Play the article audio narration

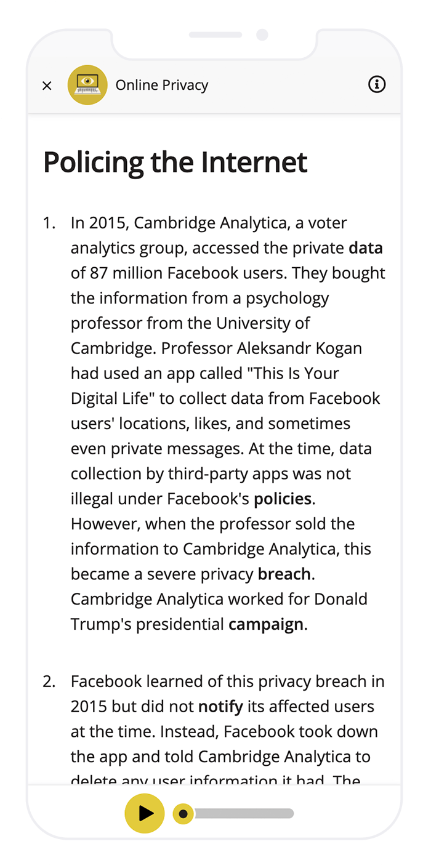[145, 813]
